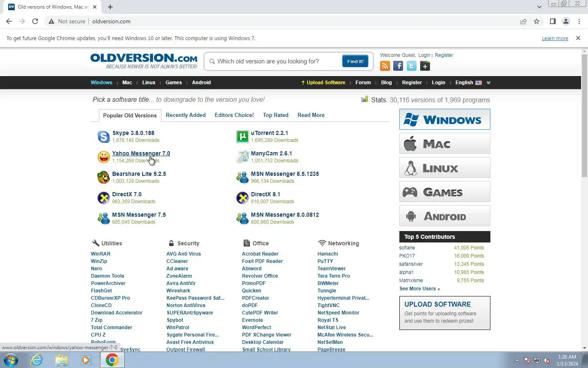Screen dimensions: 588x368
Task: Click the muted volume tray icon
Action: (547, 360)
